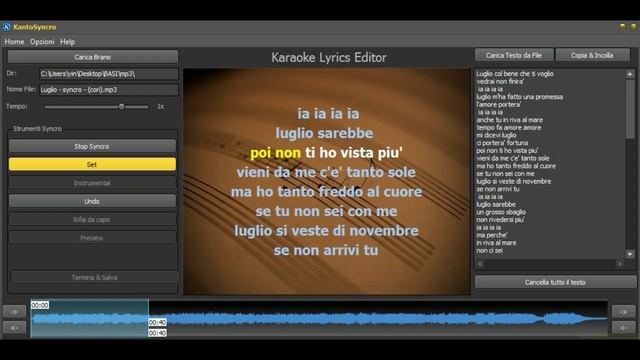The height and width of the screenshot is (360, 640).
Task: Click the 'luglio sarebbe' line in karaoke preview
Action: pos(324,133)
